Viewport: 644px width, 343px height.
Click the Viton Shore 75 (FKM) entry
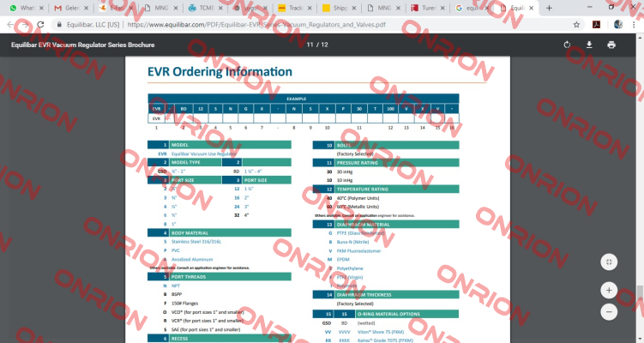381,332
